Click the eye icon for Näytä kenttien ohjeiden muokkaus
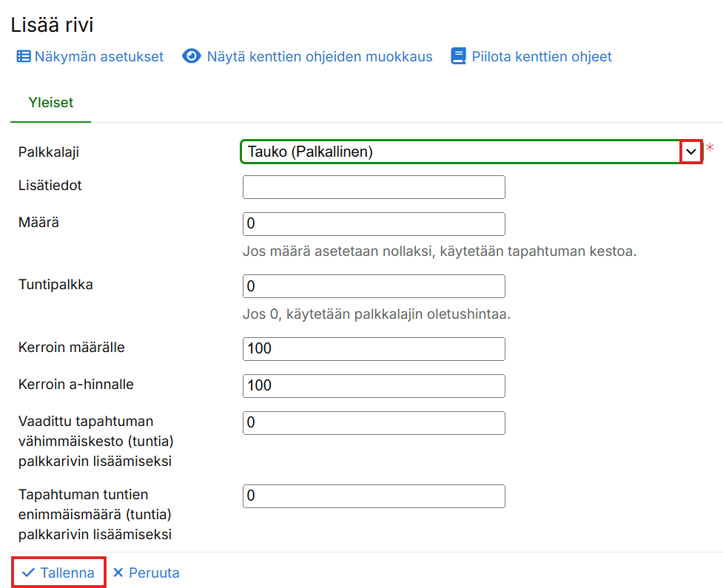The width and height of the screenshot is (723, 588). [x=192, y=57]
